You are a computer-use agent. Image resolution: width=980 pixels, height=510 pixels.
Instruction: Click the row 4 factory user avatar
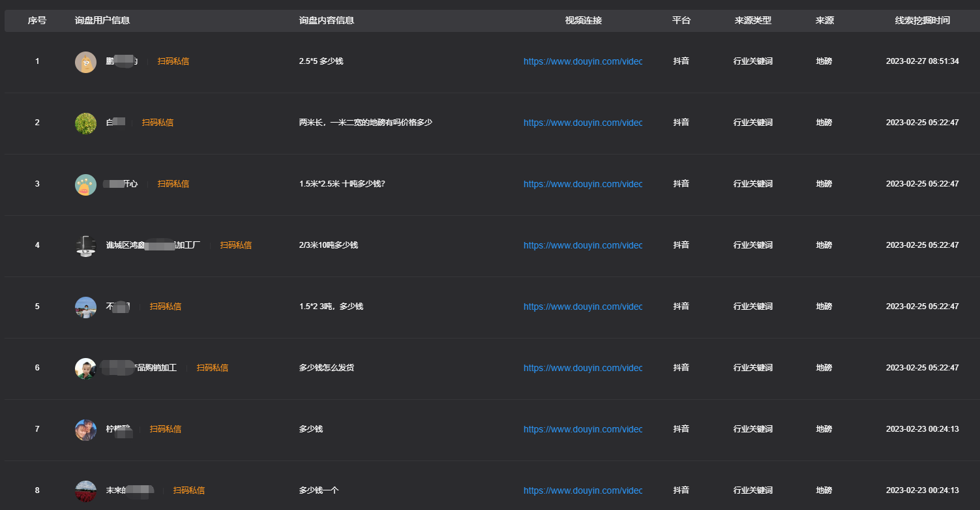[85, 246]
